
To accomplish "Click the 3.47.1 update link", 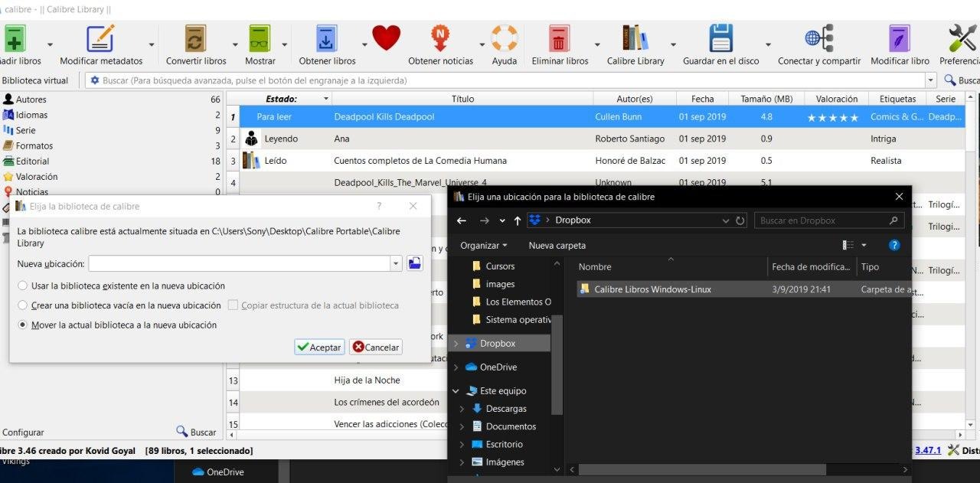I will (927, 450).
